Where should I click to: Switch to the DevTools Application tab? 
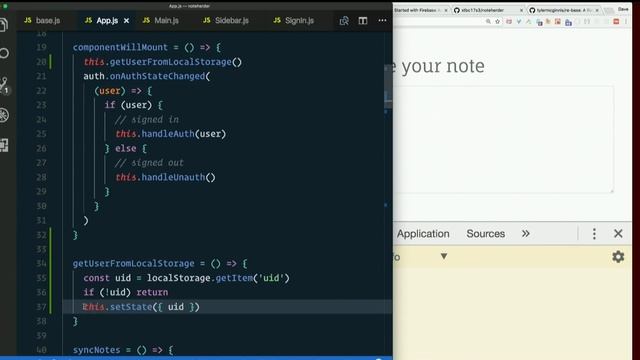click(x=423, y=233)
